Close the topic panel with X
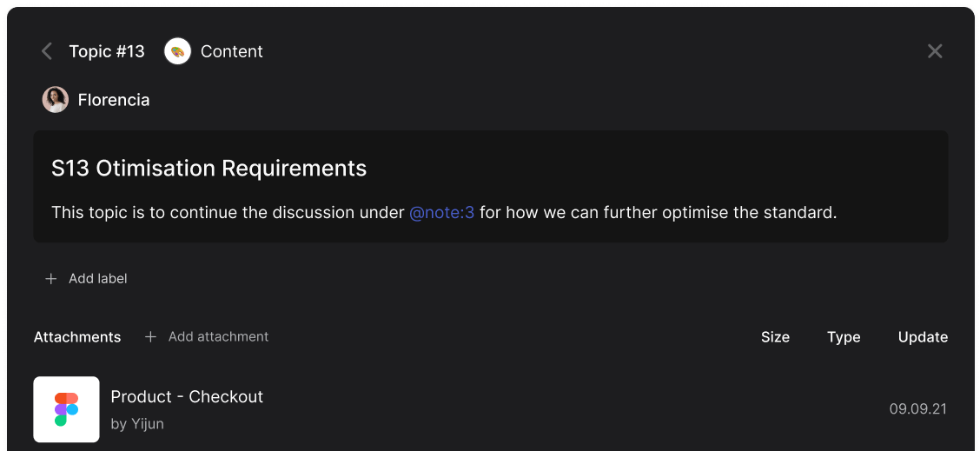Viewport: 980px width, 451px height. 935,51
